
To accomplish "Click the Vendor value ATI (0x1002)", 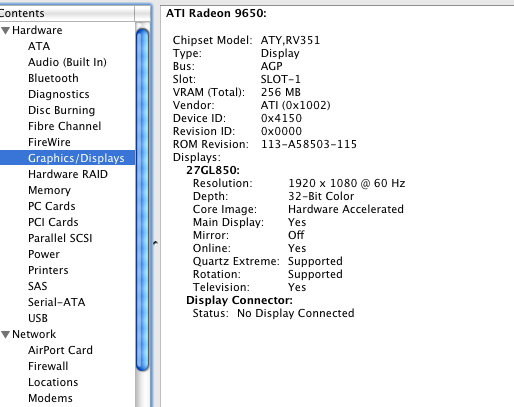I will pos(295,105).
